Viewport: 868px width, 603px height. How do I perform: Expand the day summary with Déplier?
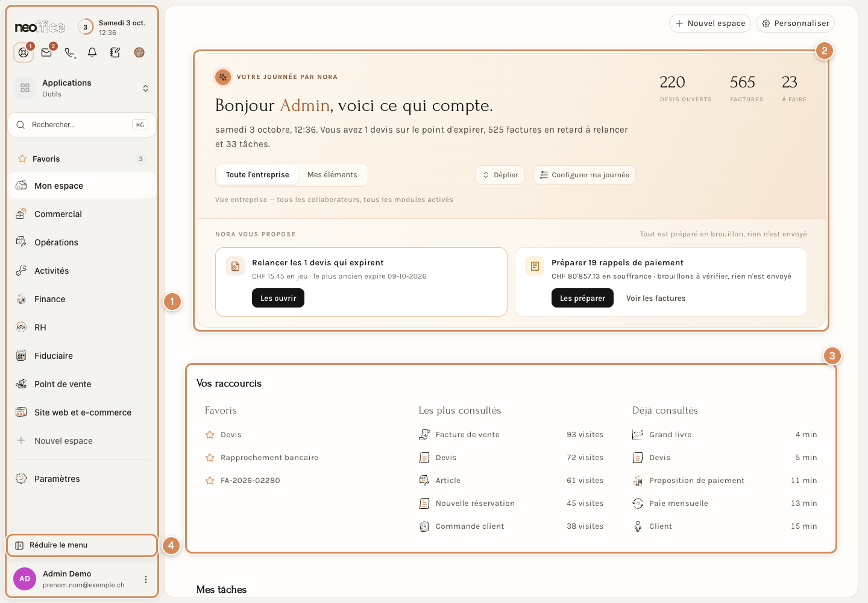pyautogui.click(x=500, y=175)
